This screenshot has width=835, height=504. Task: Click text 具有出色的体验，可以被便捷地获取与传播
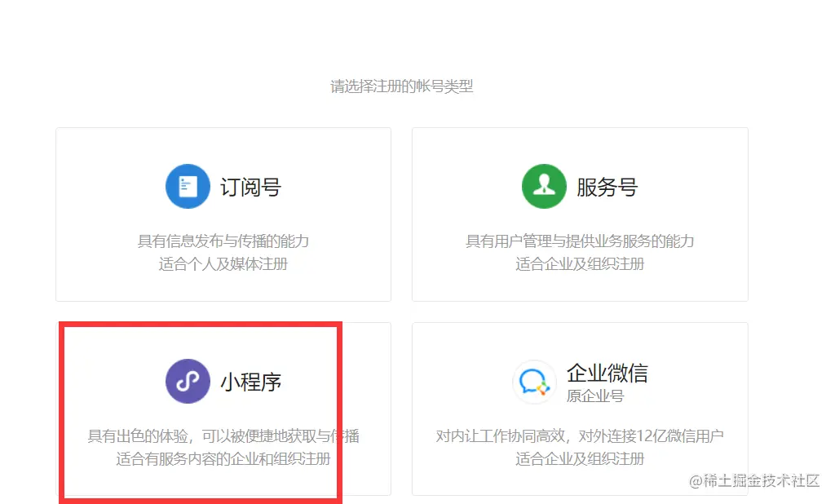pyautogui.click(x=223, y=436)
